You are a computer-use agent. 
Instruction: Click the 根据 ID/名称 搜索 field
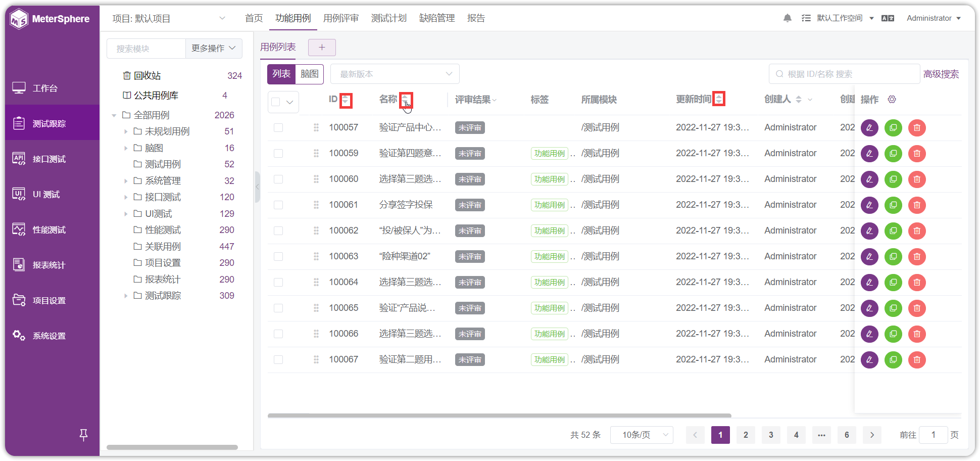point(844,74)
